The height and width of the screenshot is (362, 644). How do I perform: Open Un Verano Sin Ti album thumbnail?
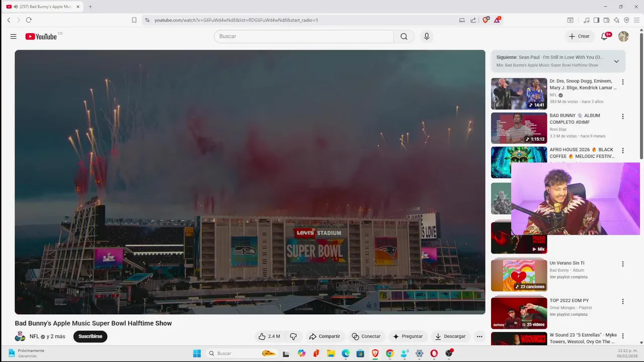519,276
